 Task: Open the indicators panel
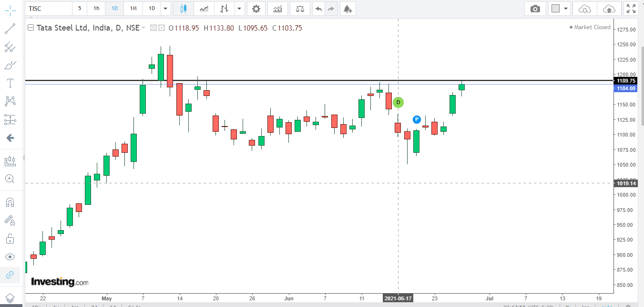tap(277, 9)
